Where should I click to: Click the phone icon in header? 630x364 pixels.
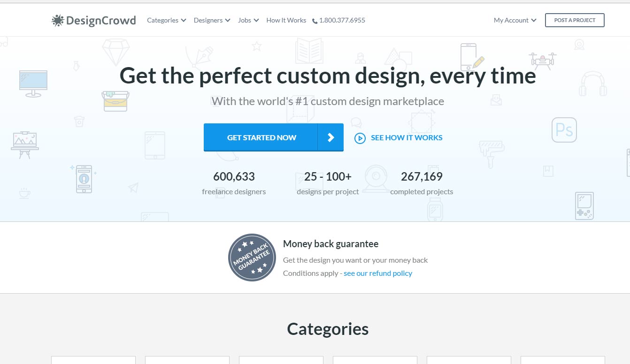click(x=315, y=21)
